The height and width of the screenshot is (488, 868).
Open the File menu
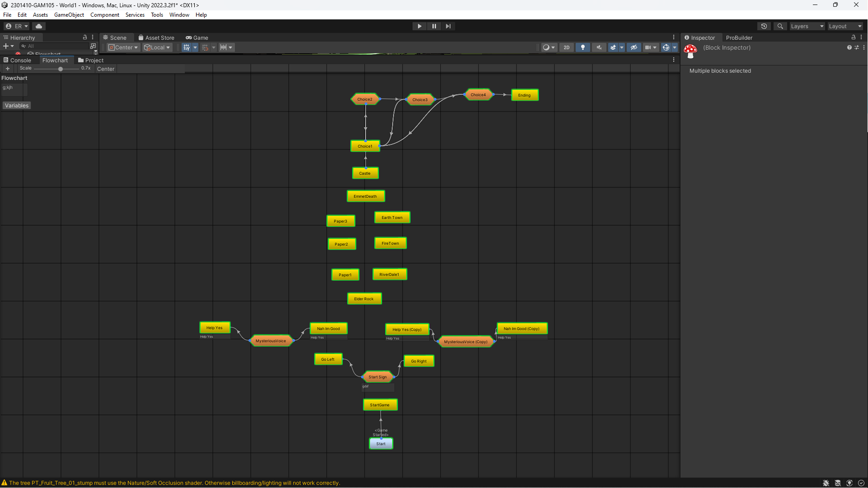pyautogui.click(x=7, y=15)
